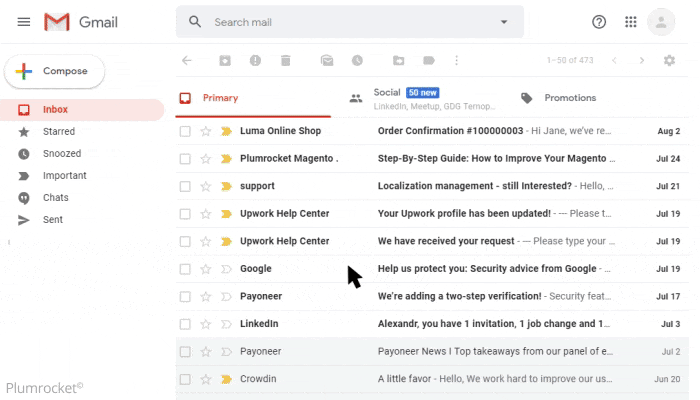Click the 1–50 of 473 count
700x400 pixels.
pos(570,60)
